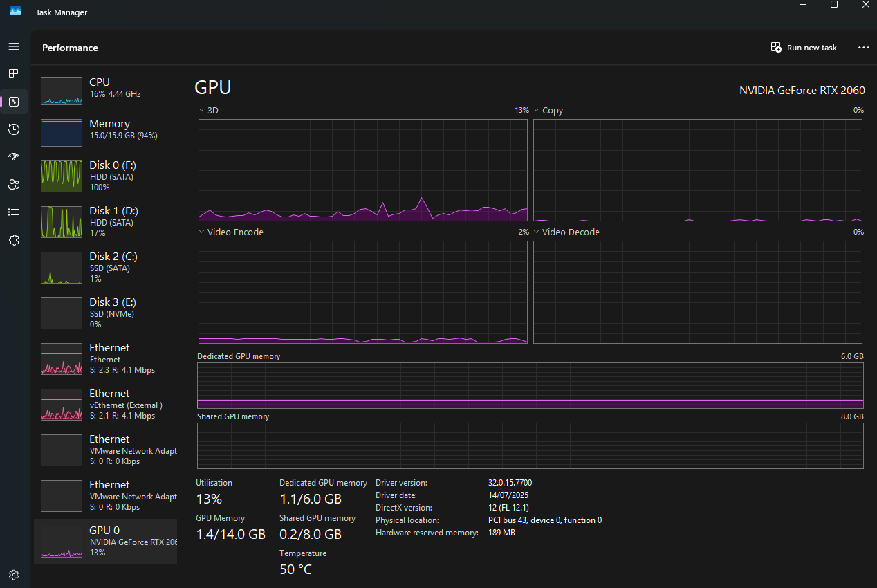
Task: Click the 0.2/8.0 GB shared memory value
Action: 311,534
